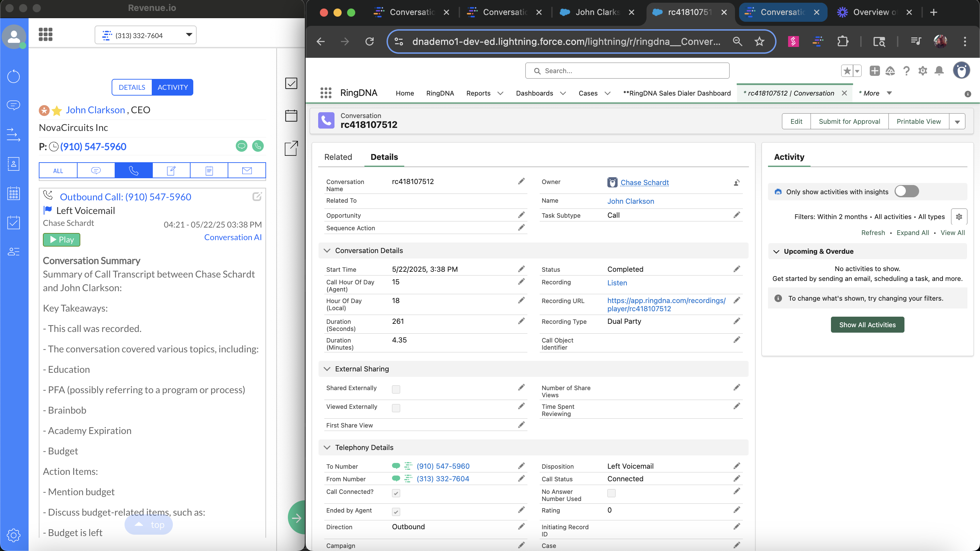The width and height of the screenshot is (980, 551).
Task: Click the open in new window icon
Action: [x=291, y=148]
